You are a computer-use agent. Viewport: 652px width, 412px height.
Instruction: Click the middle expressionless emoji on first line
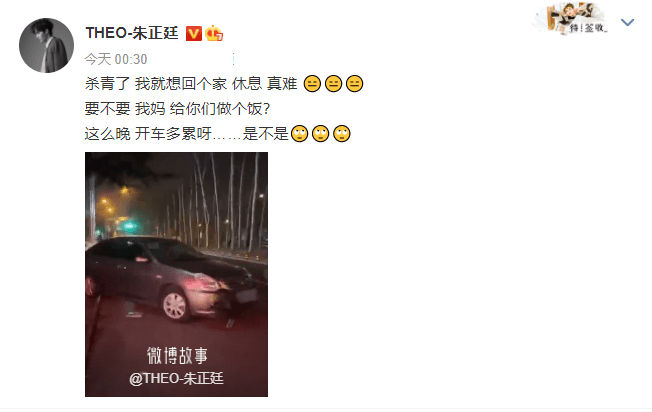pyautogui.click(x=333, y=84)
